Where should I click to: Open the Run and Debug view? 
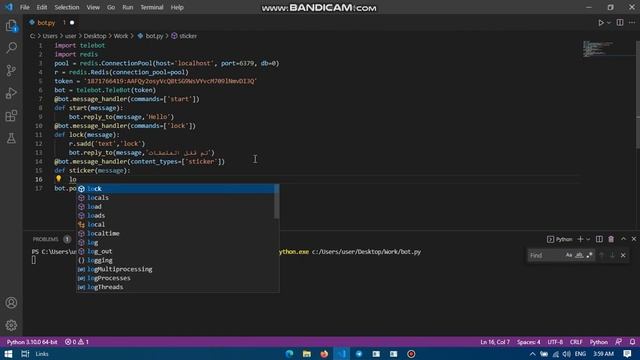click(11, 93)
